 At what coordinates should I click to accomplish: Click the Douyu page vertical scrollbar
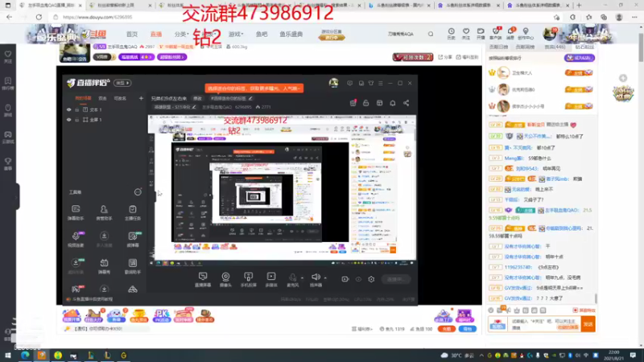click(x=640, y=47)
